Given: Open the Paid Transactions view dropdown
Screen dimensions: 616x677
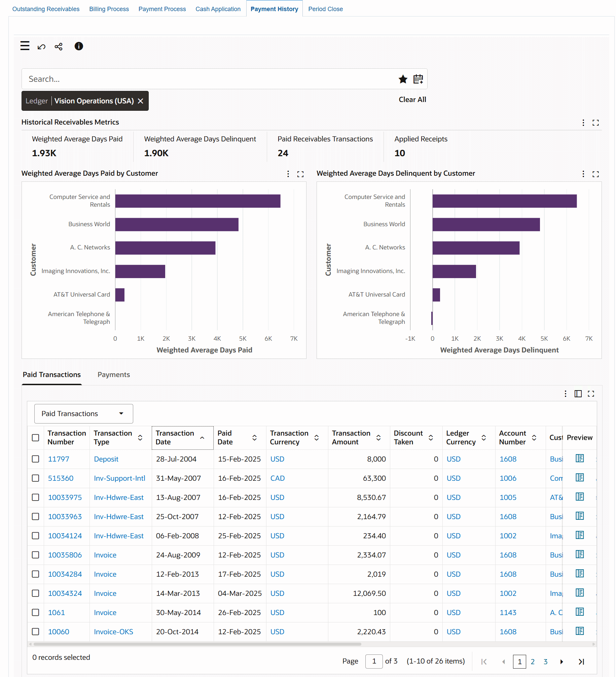Looking at the screenshot, I should coord(83,414).
